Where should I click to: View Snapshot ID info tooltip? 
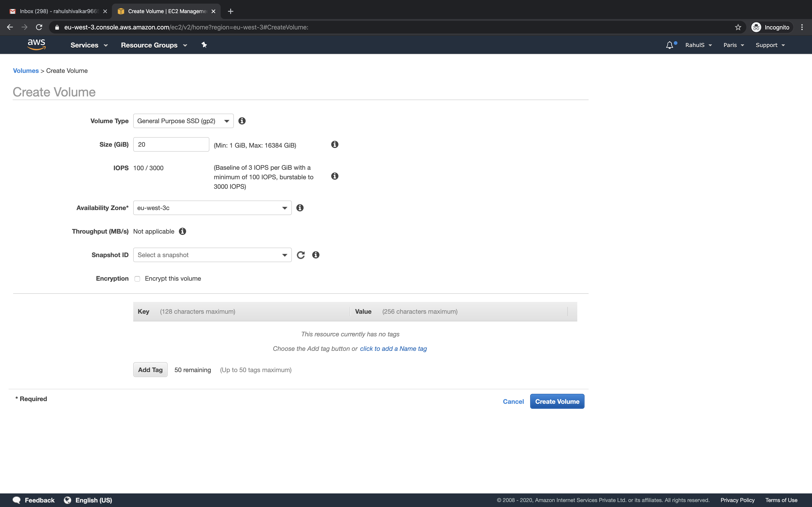click(x=315, y=255)
